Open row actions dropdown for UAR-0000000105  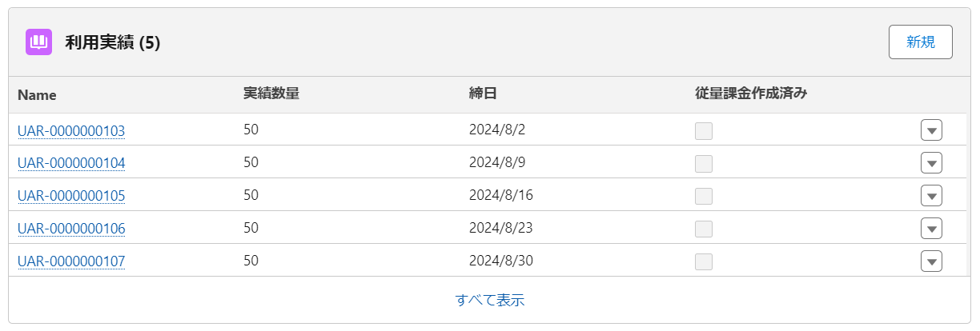click(931, 196)
